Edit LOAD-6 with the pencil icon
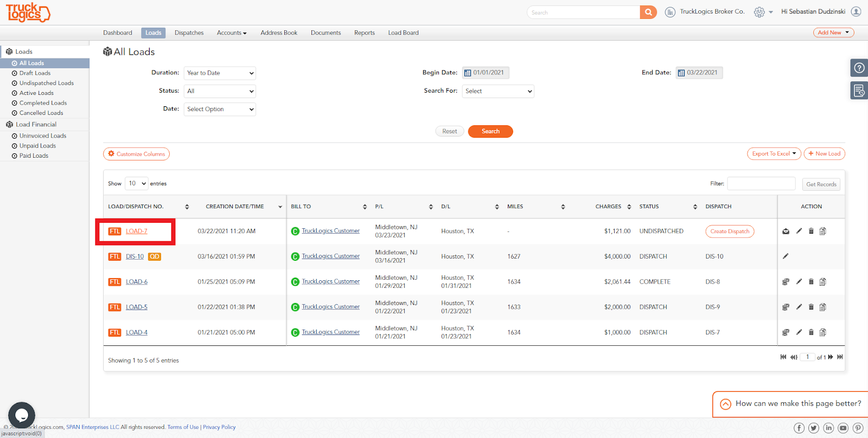This screenshot has width=868, height=438. (x=799, y=281)
